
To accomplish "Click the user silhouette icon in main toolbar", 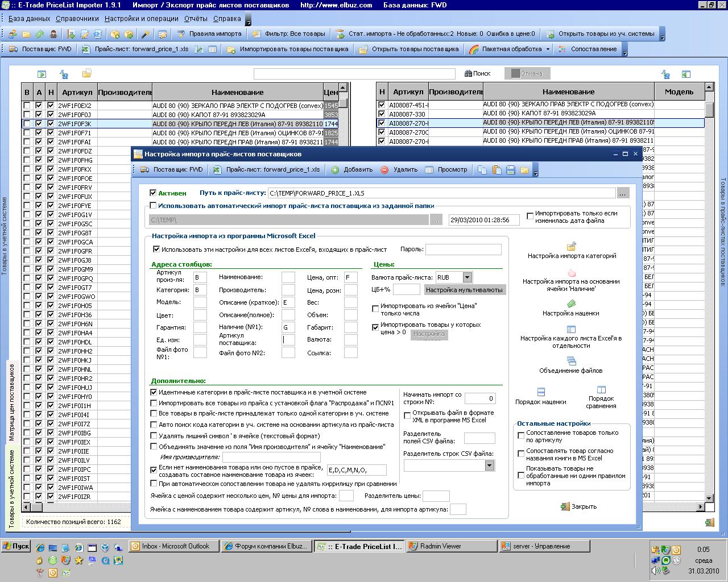I will pos(53,34).
